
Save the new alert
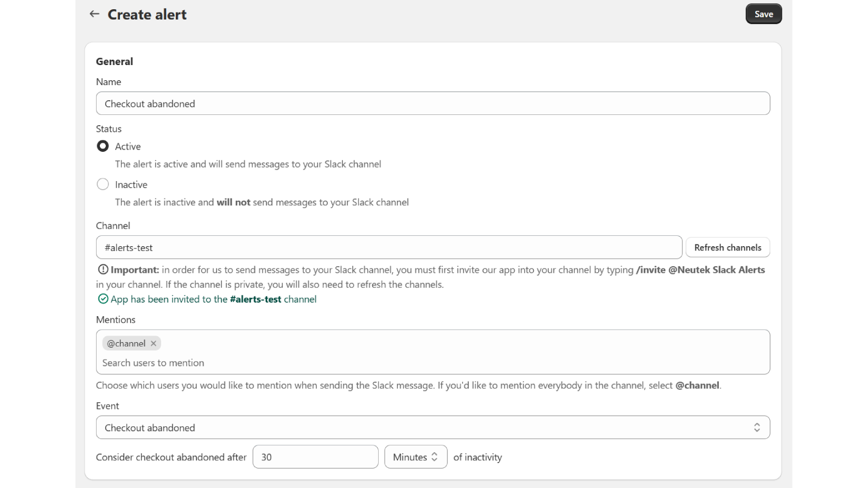pyautogui.click(x=763, y=14)
